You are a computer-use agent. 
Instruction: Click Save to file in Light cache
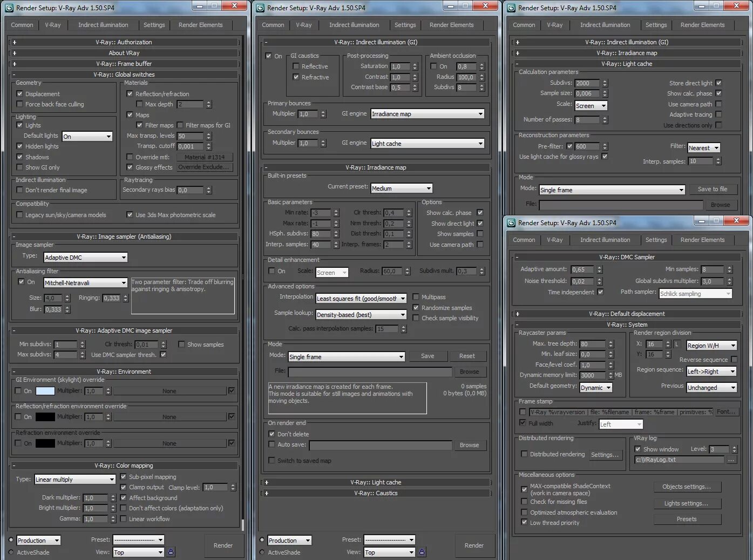click(x=712, y=189)
